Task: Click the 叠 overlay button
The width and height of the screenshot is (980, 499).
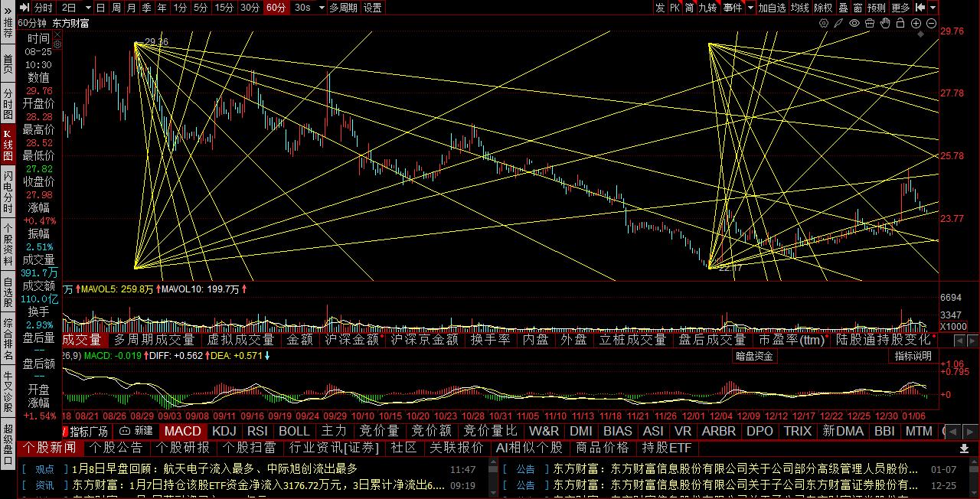Action: pyautogui.click(x=843, y=8)
